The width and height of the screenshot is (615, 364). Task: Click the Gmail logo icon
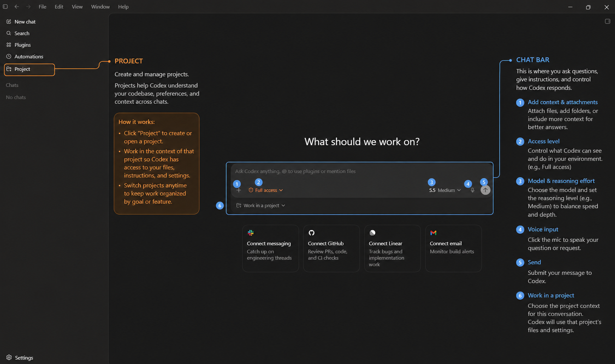pyautogui.click(x=433, y=233)
